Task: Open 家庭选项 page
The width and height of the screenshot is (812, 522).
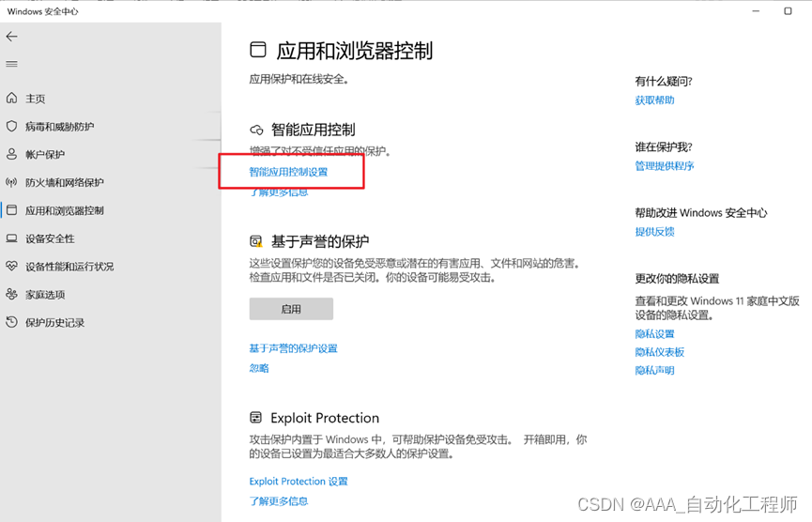Action: click(45, 294)
